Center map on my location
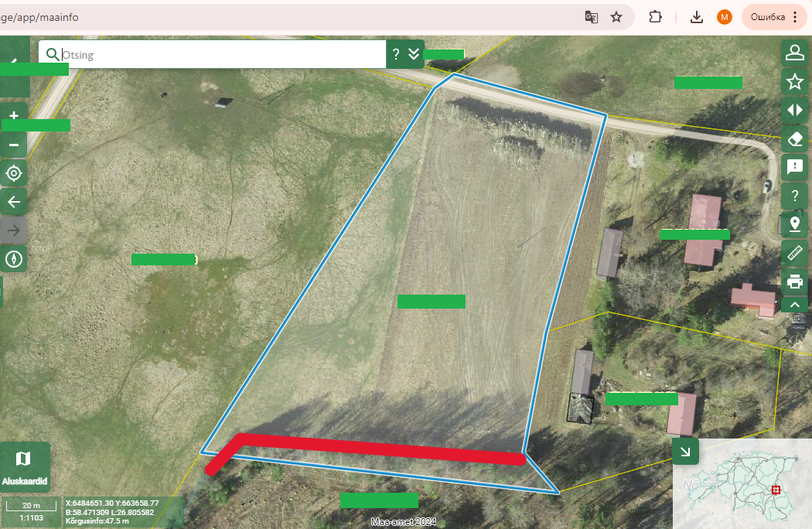The image size is (812, 529). 14,173
